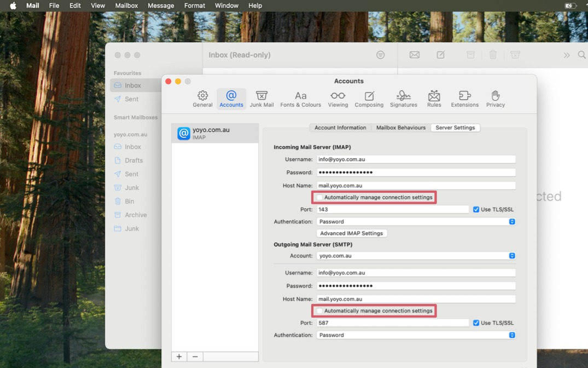Click the Advanced IMAP Settings button

pyautogui.click(x=351, y=233)
